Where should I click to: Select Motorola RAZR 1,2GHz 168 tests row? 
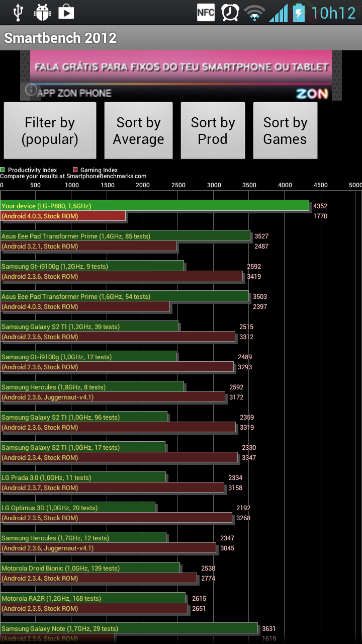click(93, 598)
